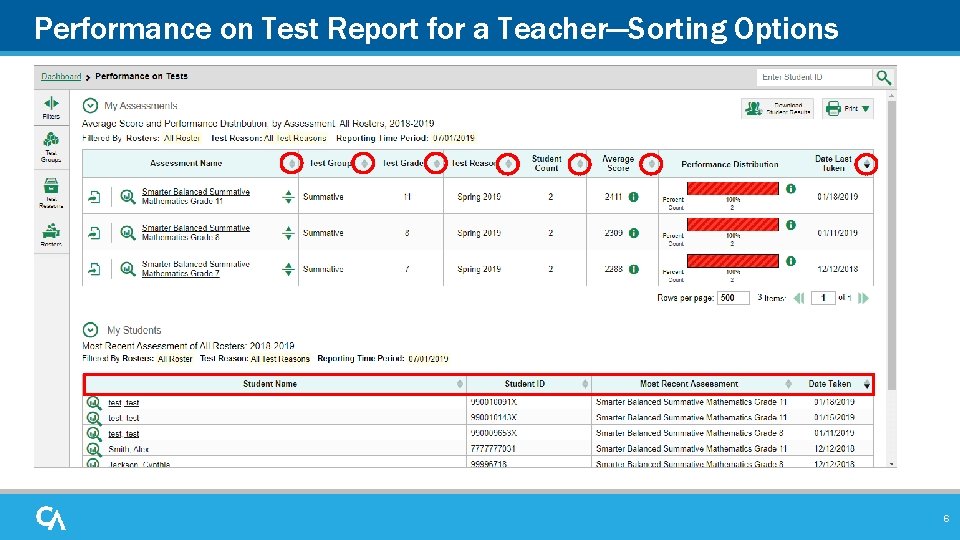The image size is (960, 540).
Task: Click performance distribution info icon for Grade 8
Action: (x=791, y=225)
